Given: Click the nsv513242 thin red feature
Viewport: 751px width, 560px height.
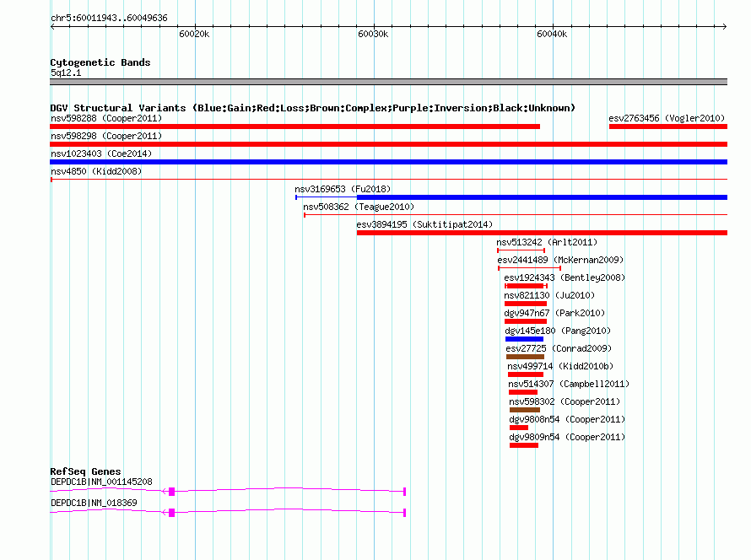Looking at the screenshot, I should tap(521, 250).
